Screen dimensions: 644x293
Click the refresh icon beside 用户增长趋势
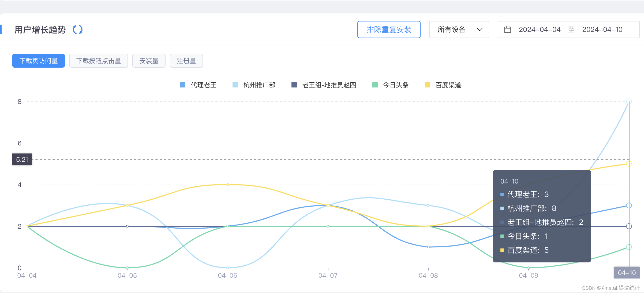pos(78,30)
